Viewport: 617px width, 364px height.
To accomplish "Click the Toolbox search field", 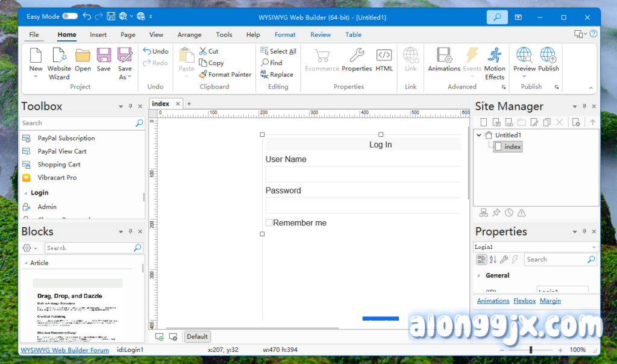I will (77, 123).
